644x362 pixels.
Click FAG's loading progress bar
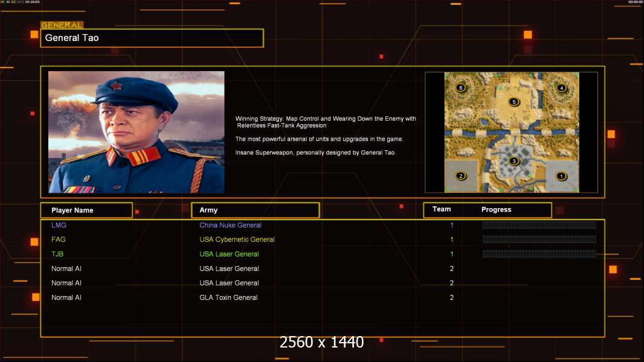coord(539,240)
